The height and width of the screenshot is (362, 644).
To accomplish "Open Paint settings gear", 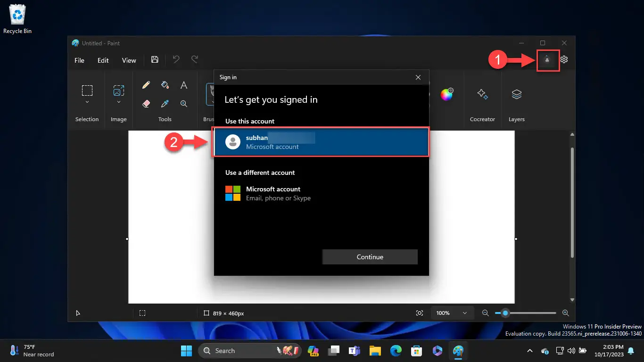I will pos(564,59).
